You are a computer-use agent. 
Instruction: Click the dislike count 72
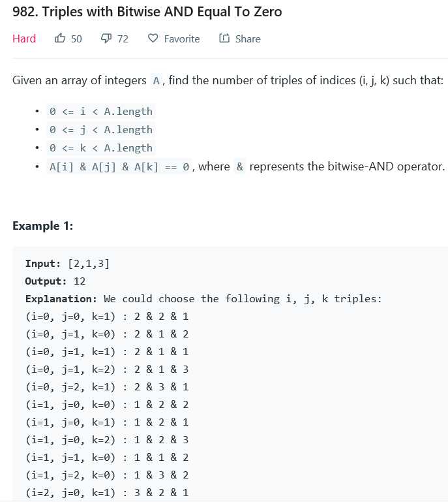pyautogui.click(x=123, y=39)
